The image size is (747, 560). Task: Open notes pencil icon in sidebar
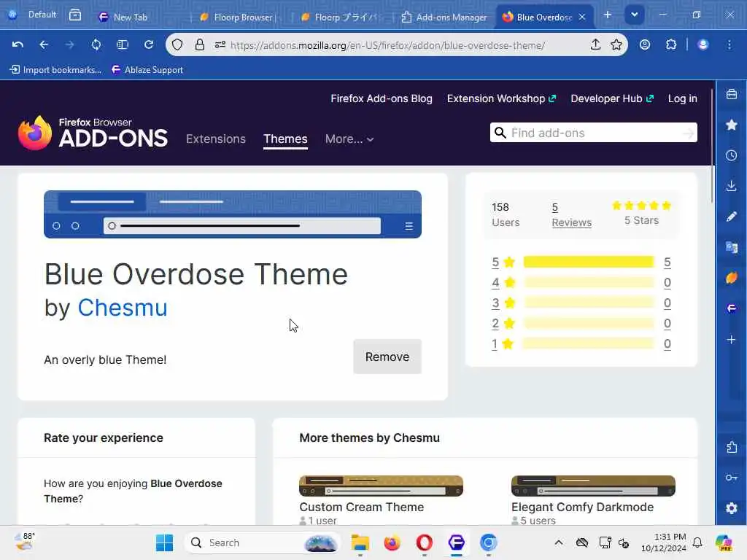(x=732, y=217)
